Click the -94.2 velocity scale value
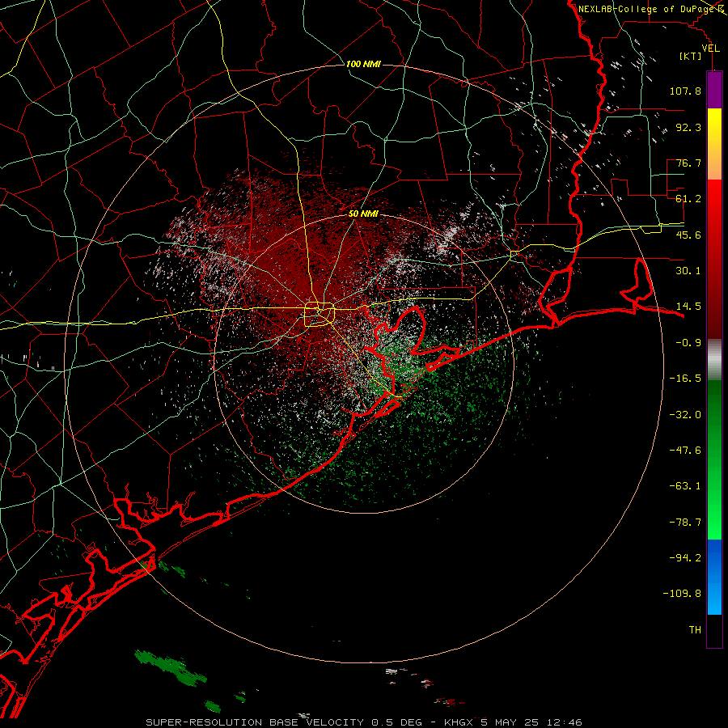Viewport: 728px width, 728px height. (x=685, y=558)
